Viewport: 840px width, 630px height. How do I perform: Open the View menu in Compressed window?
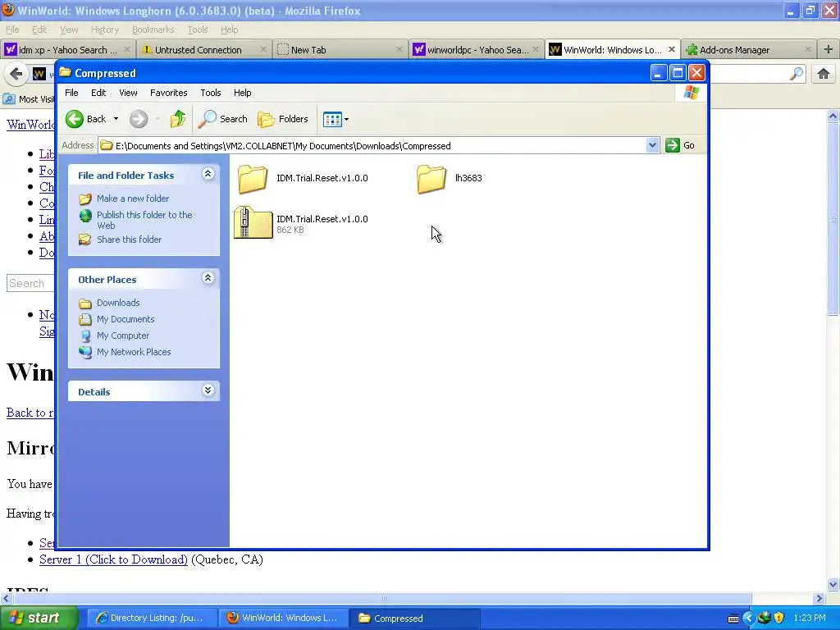[x=128, y=93]
